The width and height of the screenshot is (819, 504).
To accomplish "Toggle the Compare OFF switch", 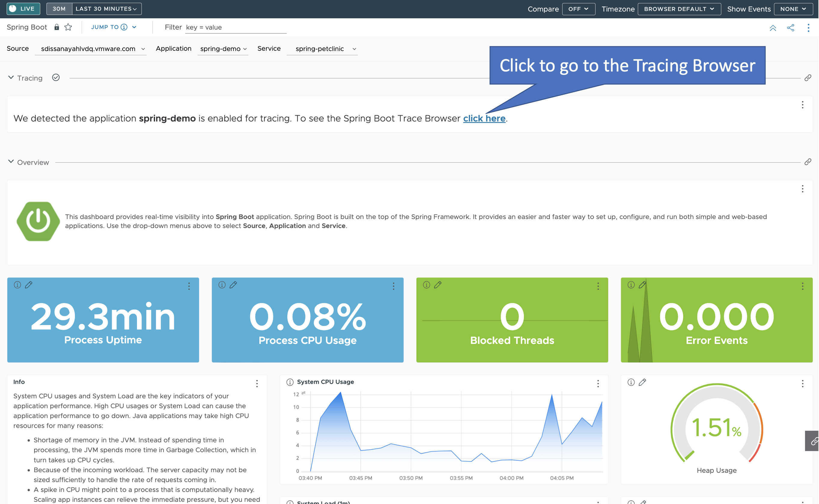I will pos(578,9).
